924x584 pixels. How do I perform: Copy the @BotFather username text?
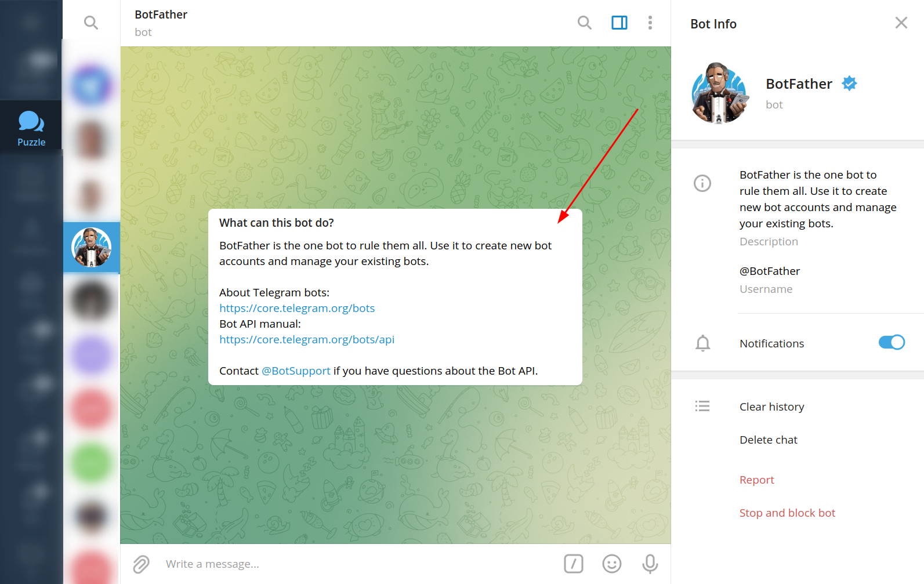click(x=770, y=271)
